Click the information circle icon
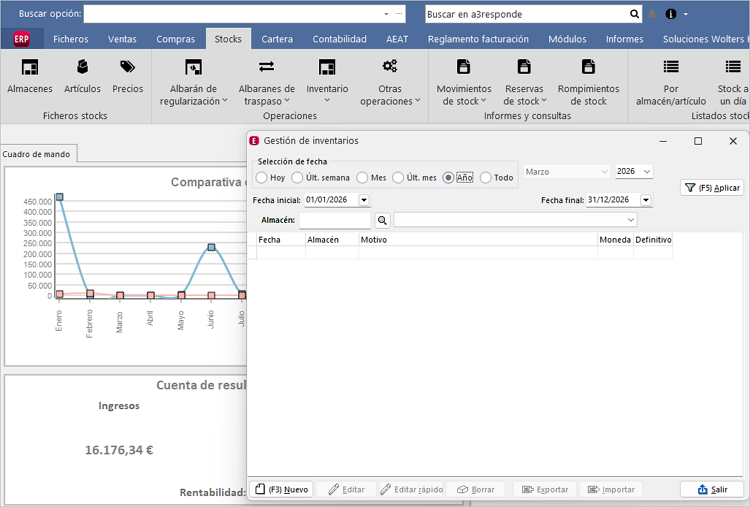This screenshot has height=507, width=750. (671, 14)
